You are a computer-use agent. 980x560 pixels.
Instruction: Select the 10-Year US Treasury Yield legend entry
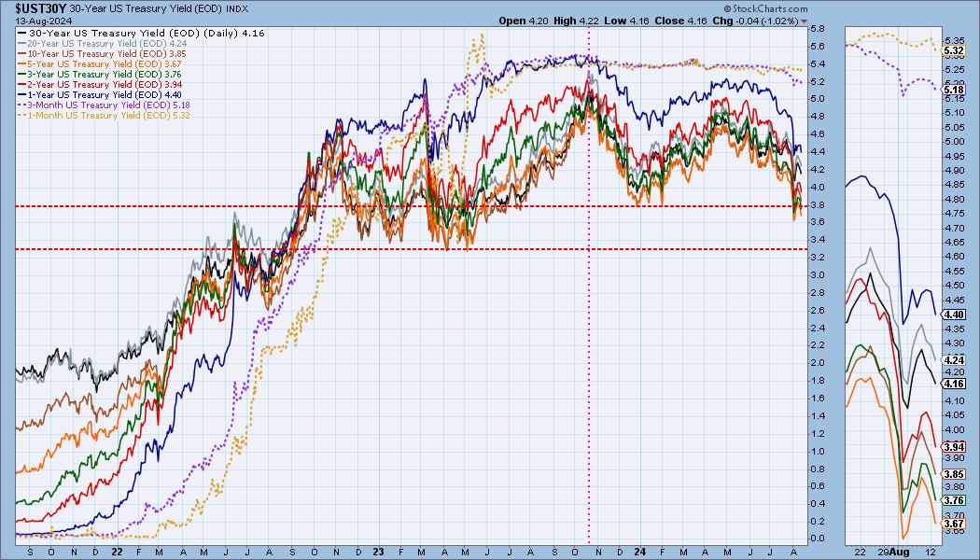point(103,54)
